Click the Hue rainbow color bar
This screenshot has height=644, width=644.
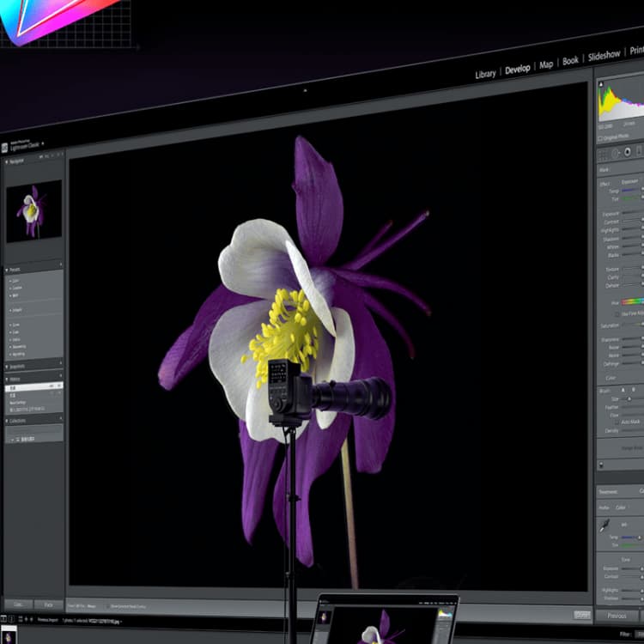point(633,301)
